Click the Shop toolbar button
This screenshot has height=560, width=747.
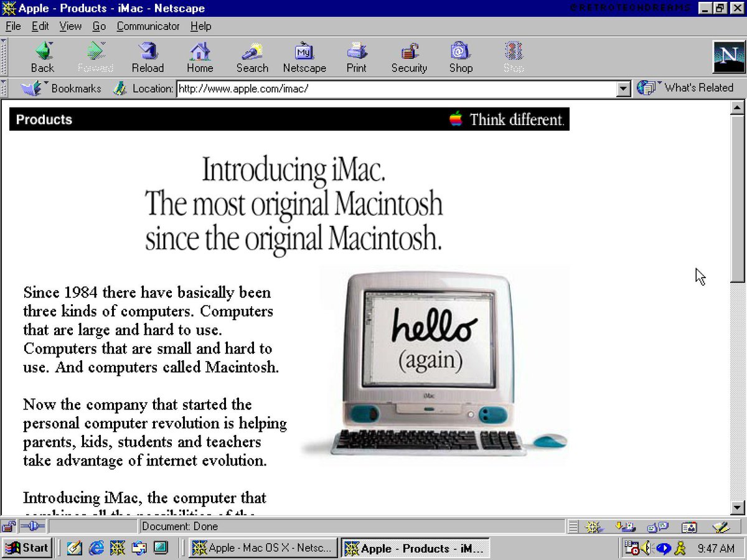tap(461, 57)
